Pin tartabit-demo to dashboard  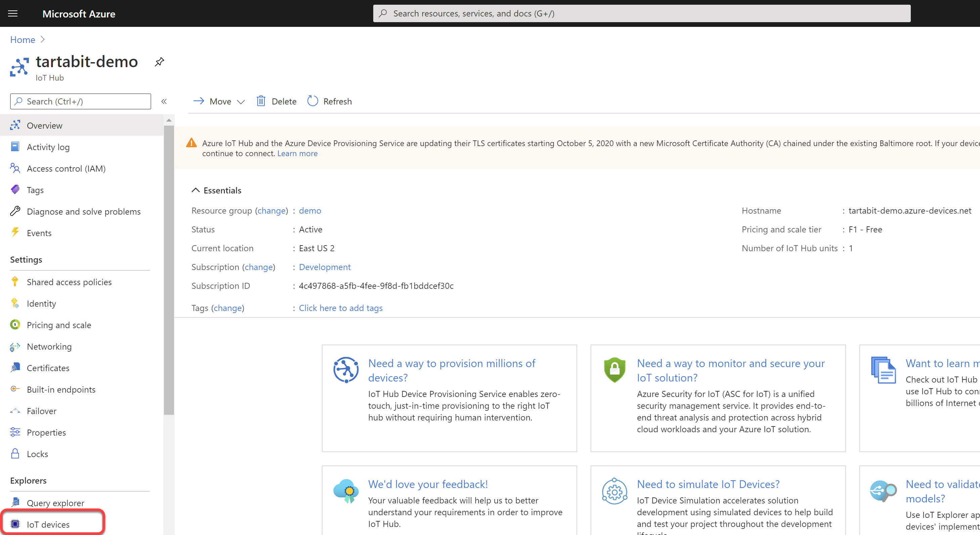tap(159, 61)
